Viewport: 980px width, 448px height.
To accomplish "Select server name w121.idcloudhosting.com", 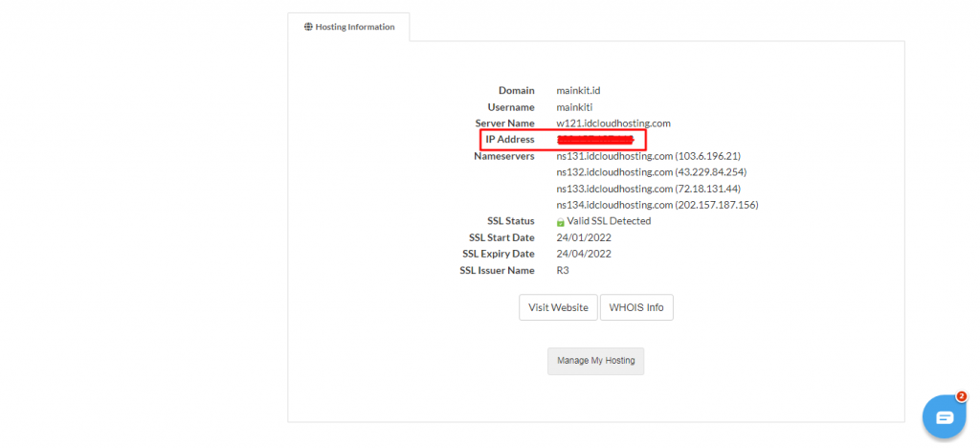I will point(613,123).
